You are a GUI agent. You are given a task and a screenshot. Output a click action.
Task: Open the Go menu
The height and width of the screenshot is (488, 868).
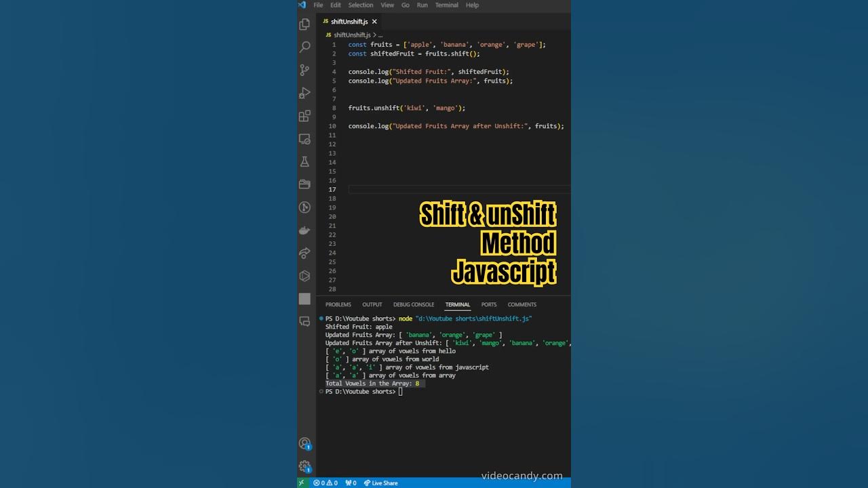(x=406, y=5)
